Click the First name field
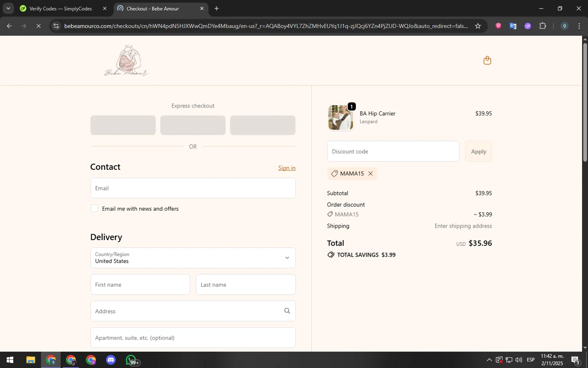588x368 pixels. coord(140,284)
